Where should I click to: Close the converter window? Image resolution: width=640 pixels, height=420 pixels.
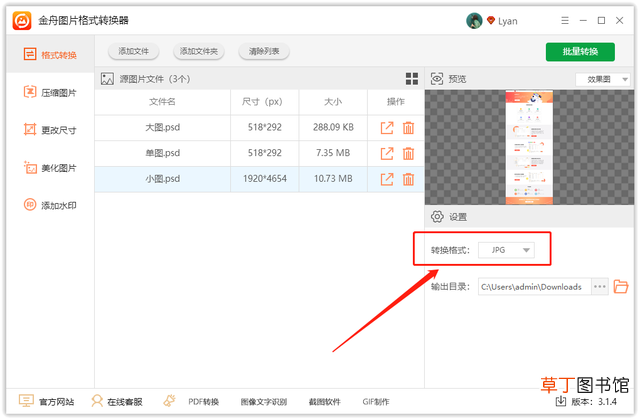[x=620, y=20]
